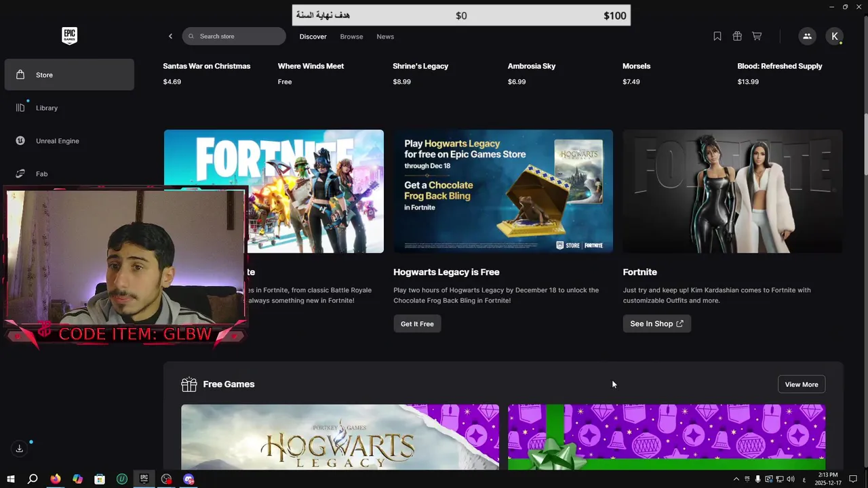Open Discord from the taskbar
The image size is (868, 488).
click(189, 479)
